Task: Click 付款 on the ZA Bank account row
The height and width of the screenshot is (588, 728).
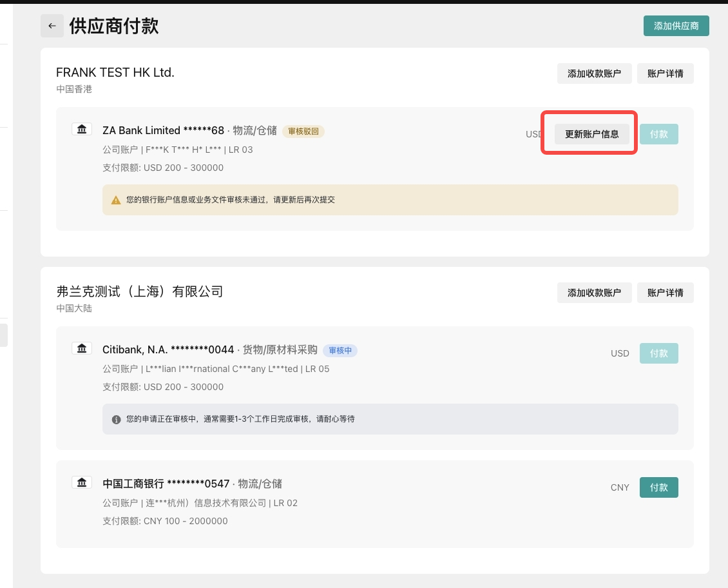Action: point(658,134)
